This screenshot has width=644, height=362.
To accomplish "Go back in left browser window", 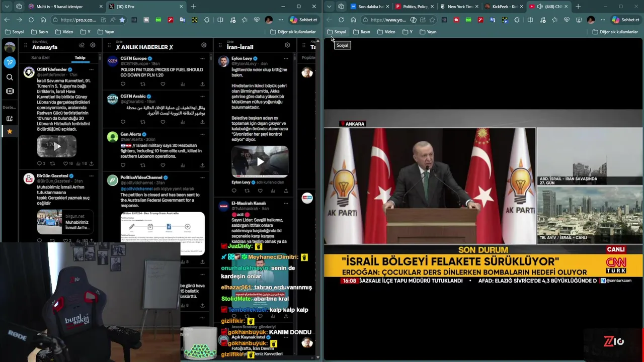I will click(x=7, y=20).
